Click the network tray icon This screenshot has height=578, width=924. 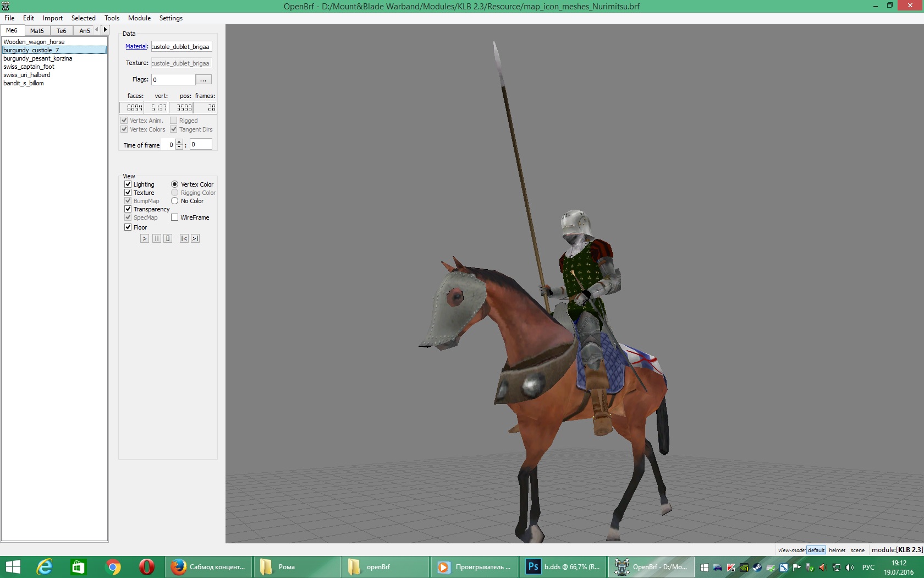(x=837, y=568)
